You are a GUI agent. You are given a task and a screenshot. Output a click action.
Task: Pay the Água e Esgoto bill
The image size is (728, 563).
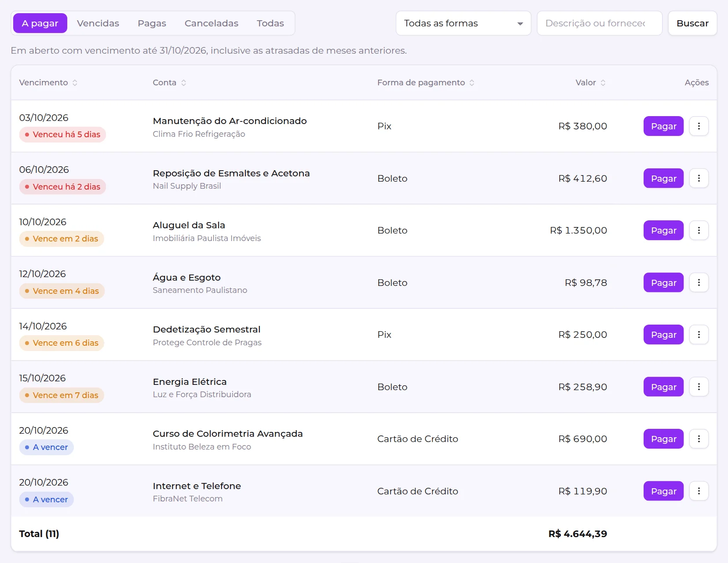663,282
